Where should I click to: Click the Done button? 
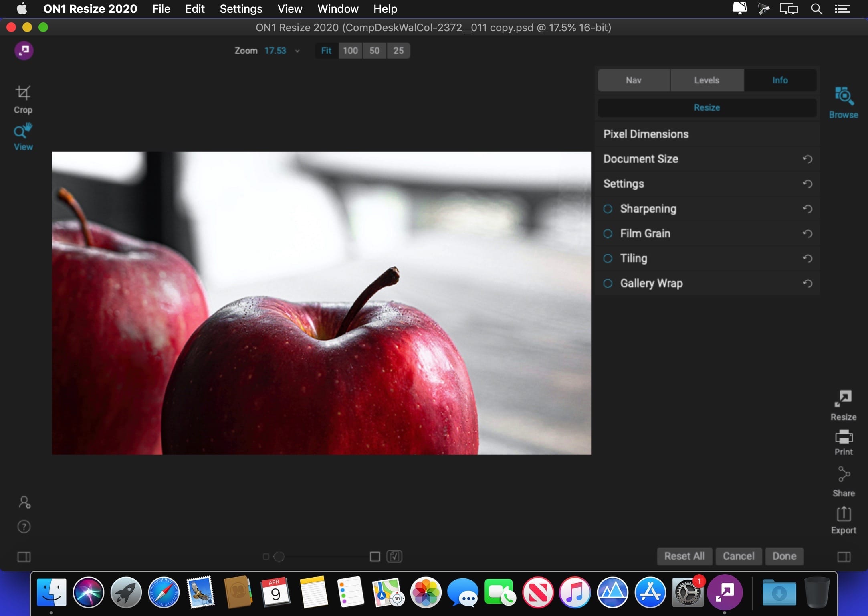coord(784,556)
